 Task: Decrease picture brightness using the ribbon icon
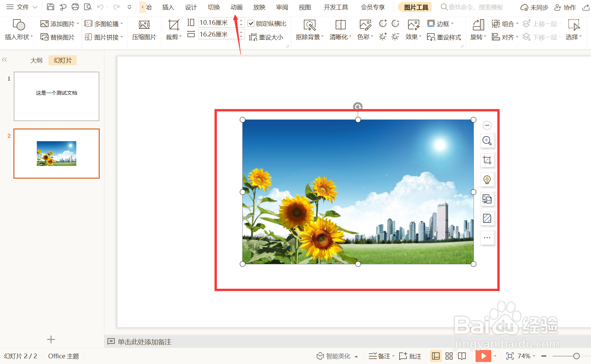(x=395, y=36)
